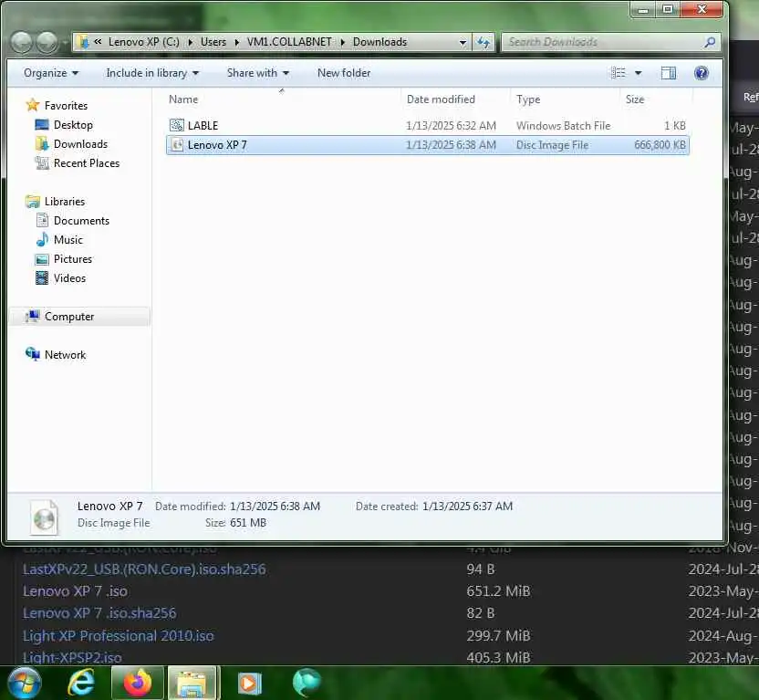
Task: Launch Internet Explorer from taskbar
Action: tap(81, 683)
